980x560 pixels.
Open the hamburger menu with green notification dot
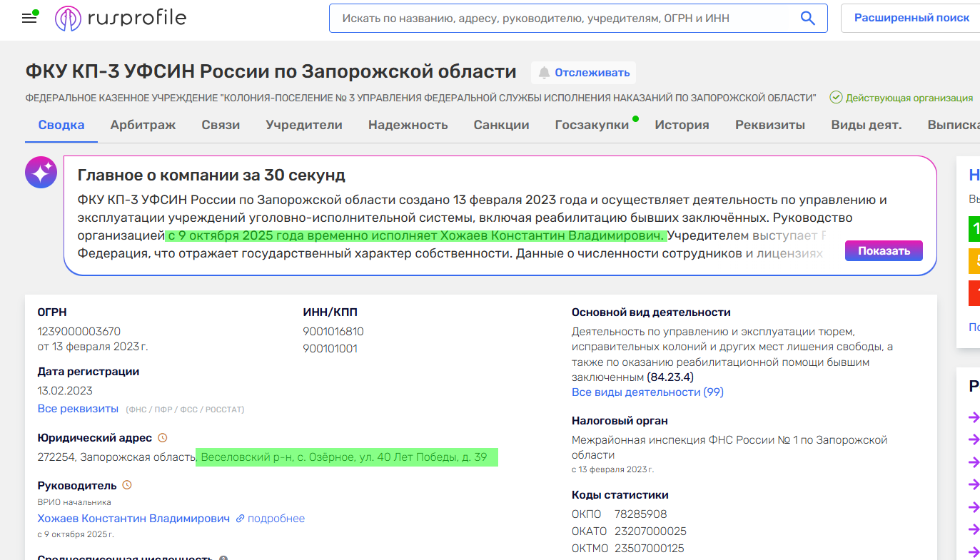pos(29,18)
